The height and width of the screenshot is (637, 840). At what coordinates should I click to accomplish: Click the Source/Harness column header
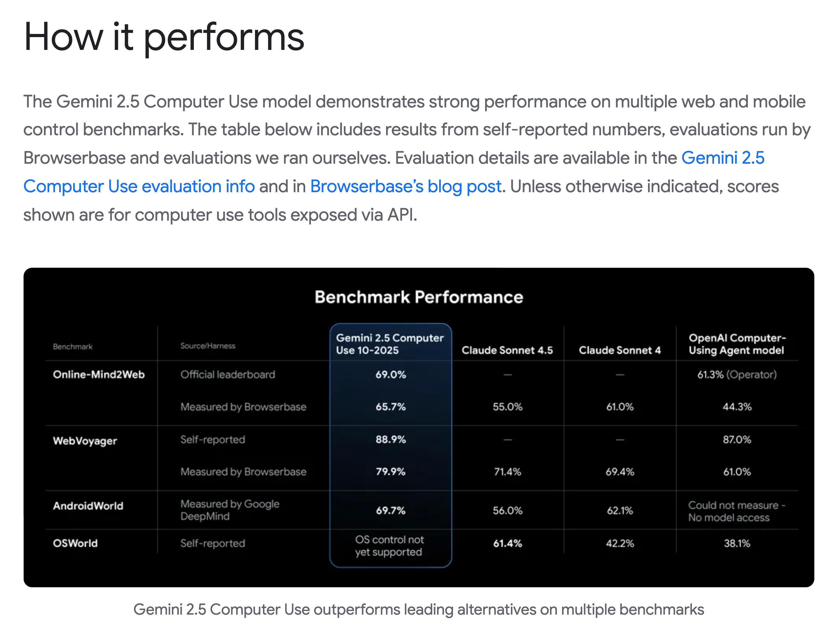click(x=208, y=346)
